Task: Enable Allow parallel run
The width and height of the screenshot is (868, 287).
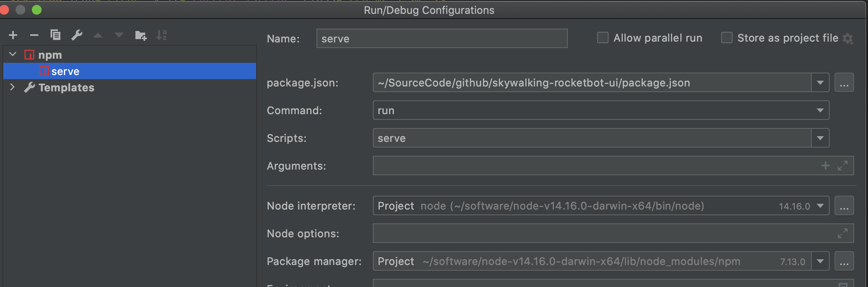Action: coord(603,38)
